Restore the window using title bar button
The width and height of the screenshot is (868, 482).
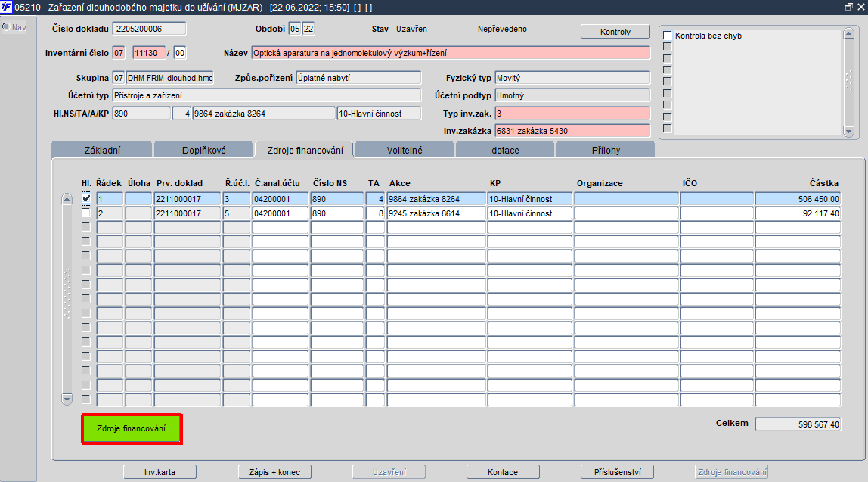pos(848,7)
